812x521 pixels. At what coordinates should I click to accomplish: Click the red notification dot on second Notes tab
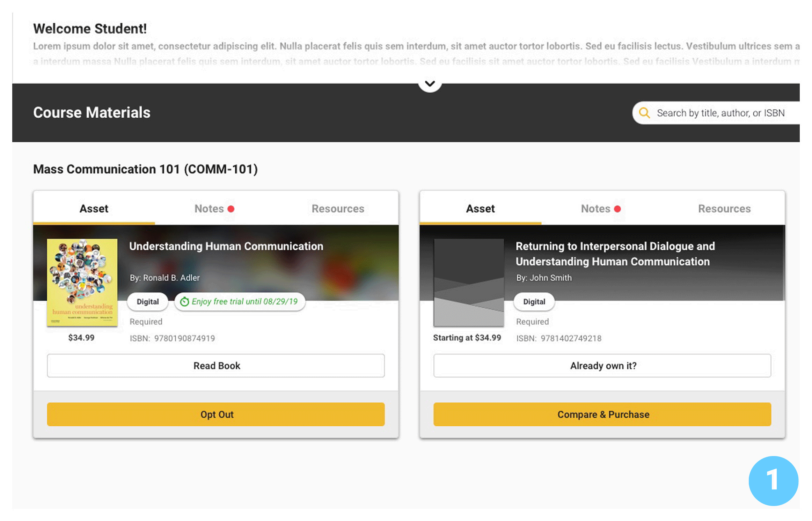coord(617,209)
